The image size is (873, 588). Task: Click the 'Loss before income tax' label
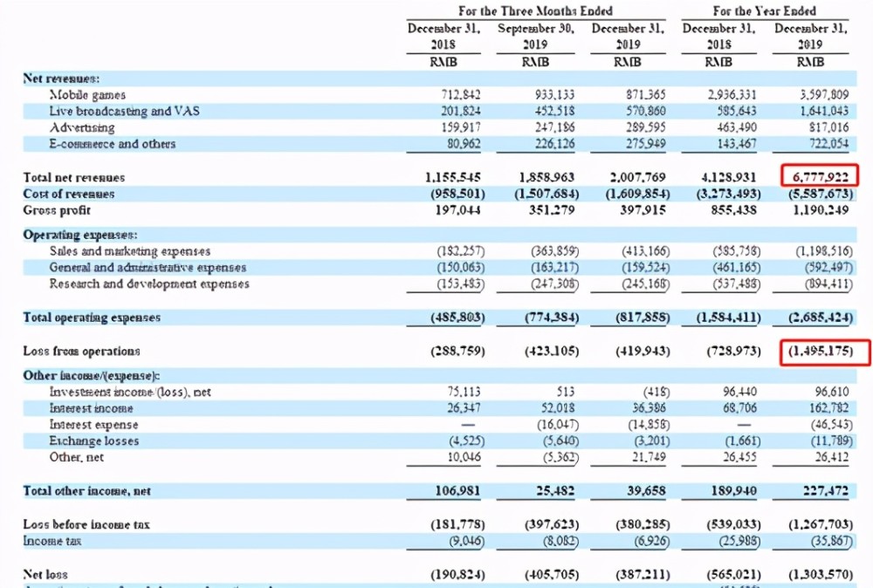point(86,524)
